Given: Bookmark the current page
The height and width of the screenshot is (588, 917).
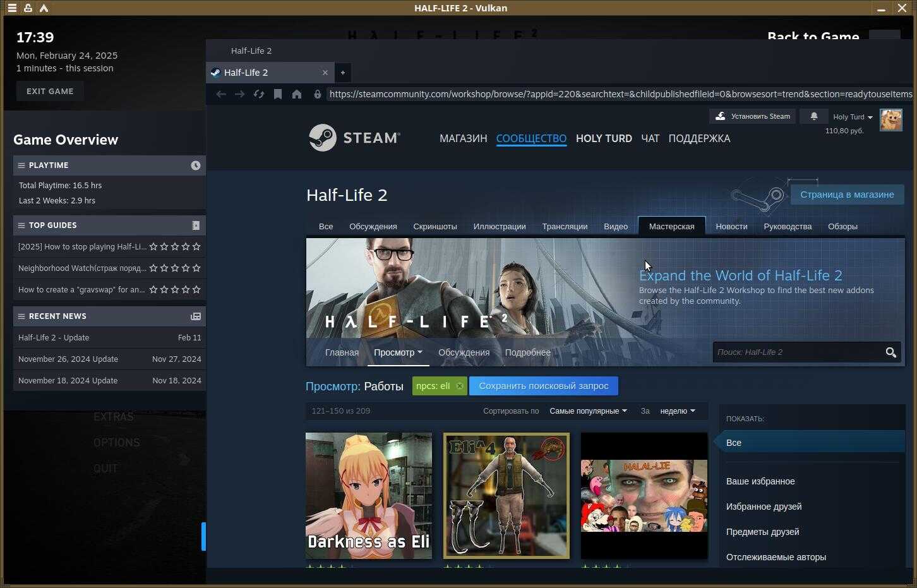Looking at the screenshot, I should pos(277,94).
